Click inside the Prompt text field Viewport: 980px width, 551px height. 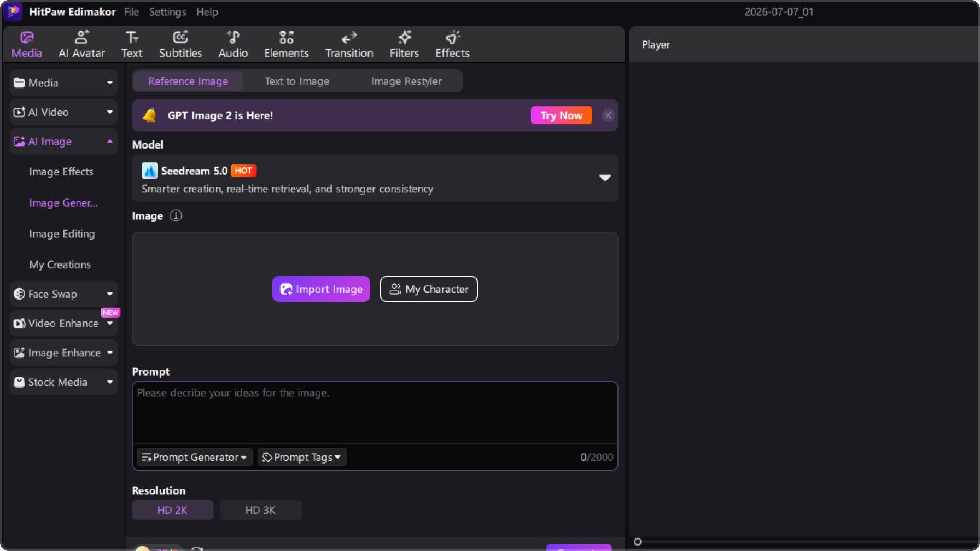point(375,412)
